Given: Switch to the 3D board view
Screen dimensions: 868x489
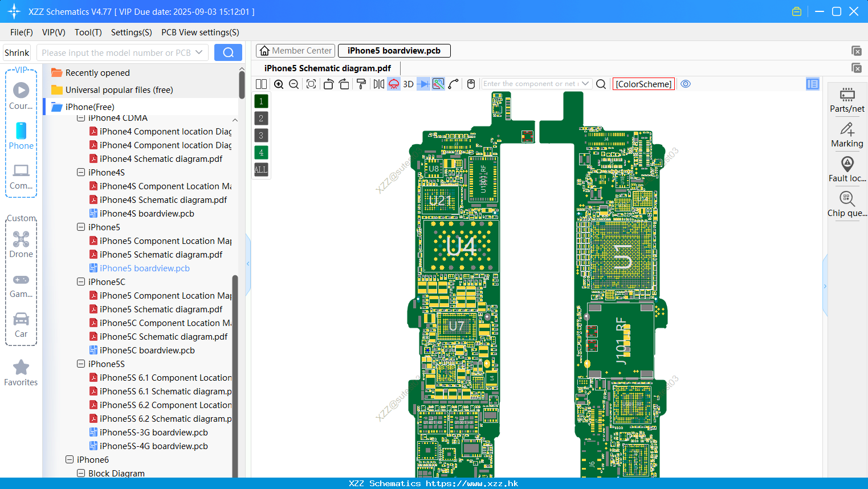Looking at the screenshot, I should [408, 84].
